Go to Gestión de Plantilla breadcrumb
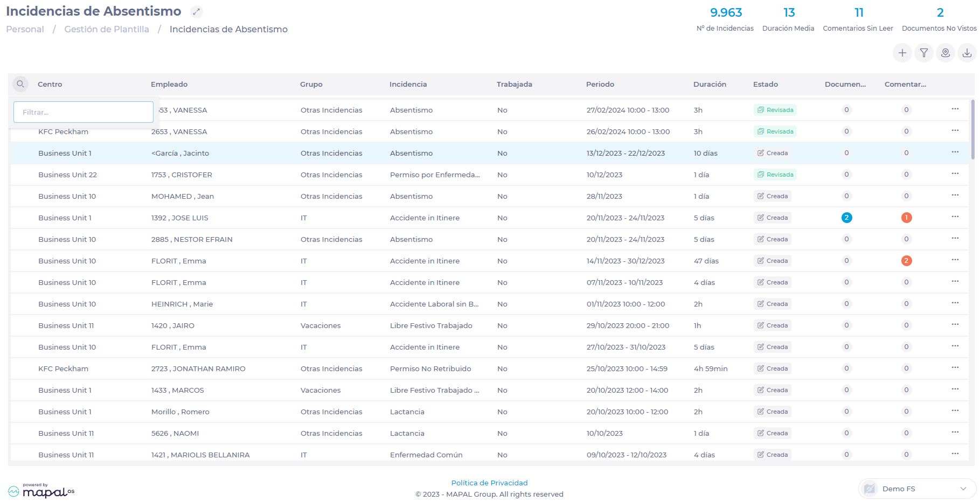Image resolution: width=980 pixels, height=501 pixels. (107, 29)
